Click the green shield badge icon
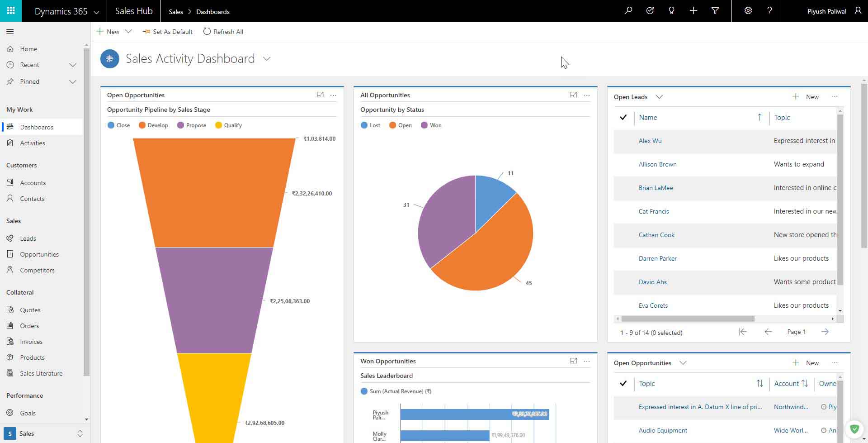The image size is (868, 443). [x=854, y=429]
